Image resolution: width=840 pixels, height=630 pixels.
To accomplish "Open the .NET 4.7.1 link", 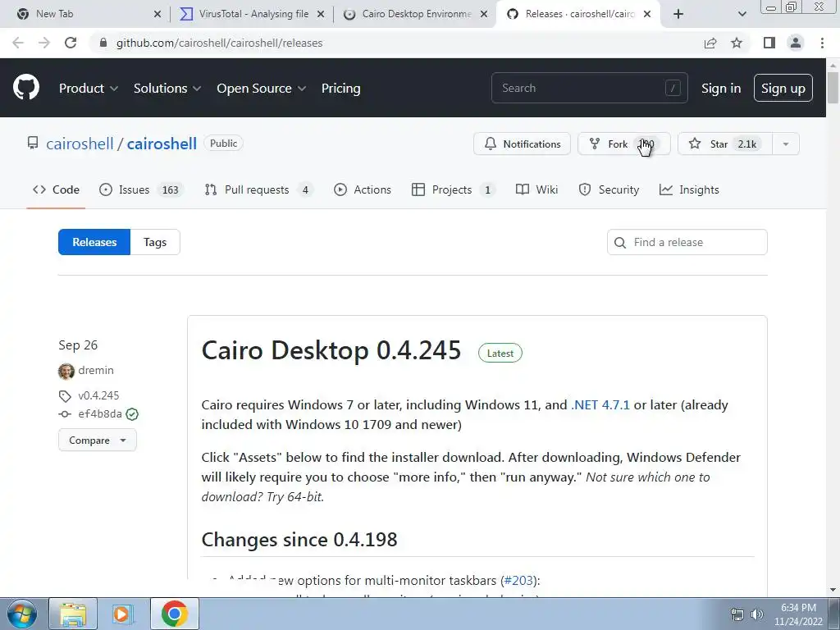I will (600, 405).
